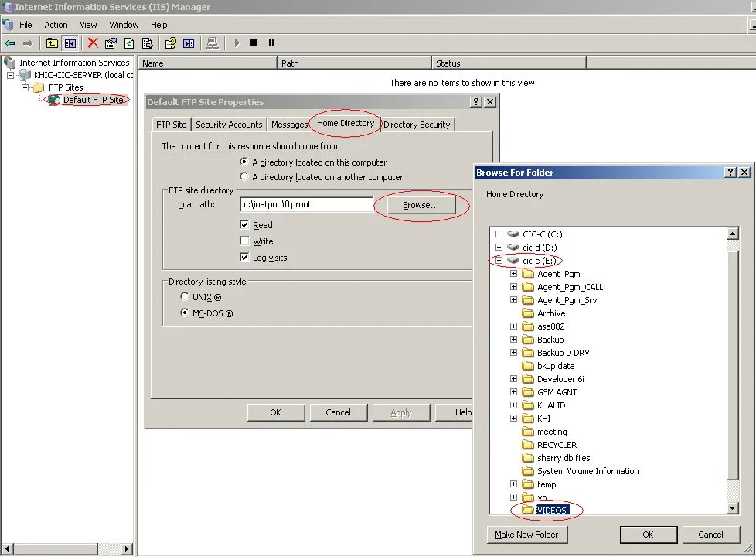
Task: Click the Help question mark toolbar icon
Action: point(170,43)
